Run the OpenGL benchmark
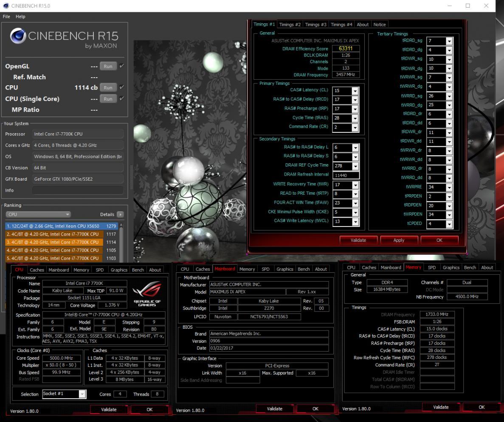Image resolution: width=504 pixels, height=422 pixels. (108, 66)
